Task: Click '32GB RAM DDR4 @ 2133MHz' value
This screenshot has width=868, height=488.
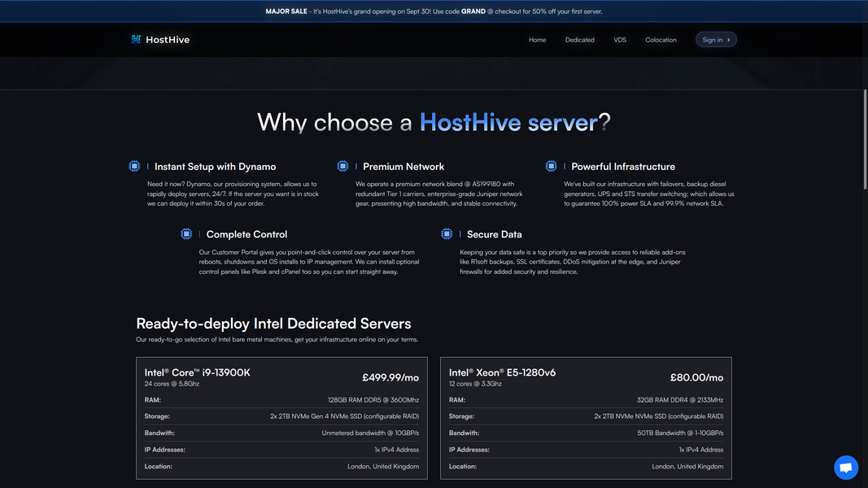Action: coord(680,400)
